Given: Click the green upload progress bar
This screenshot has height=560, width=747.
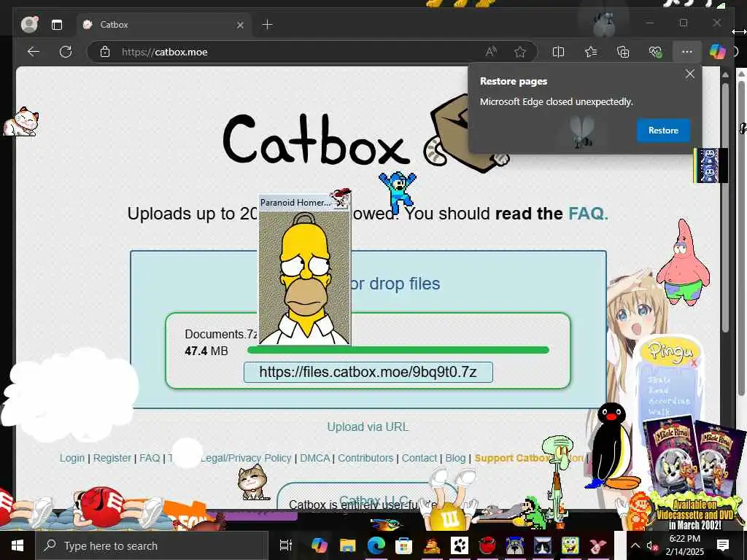Looking at the screenshot, I should [x=398, y=350].
